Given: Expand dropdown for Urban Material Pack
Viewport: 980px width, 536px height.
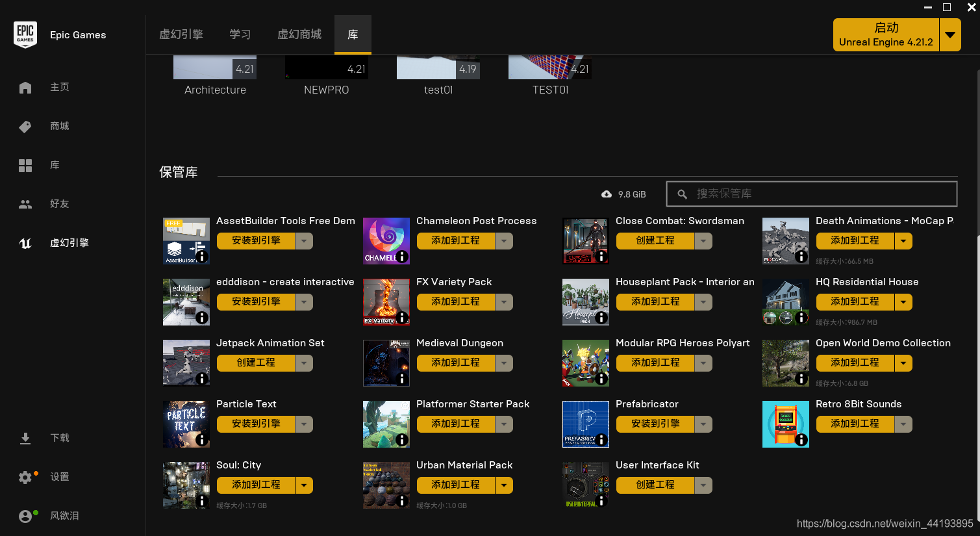Looking at the screenshot, I should [504, 485].
